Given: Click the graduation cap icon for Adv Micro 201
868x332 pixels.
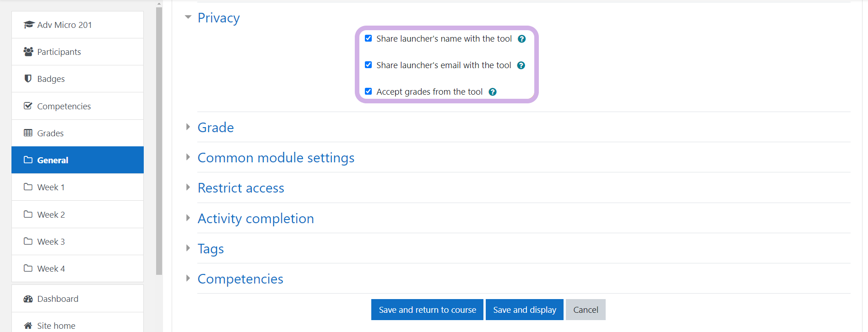Looking at the screenshot, I should pyautogui.click(x=29, y=25).
